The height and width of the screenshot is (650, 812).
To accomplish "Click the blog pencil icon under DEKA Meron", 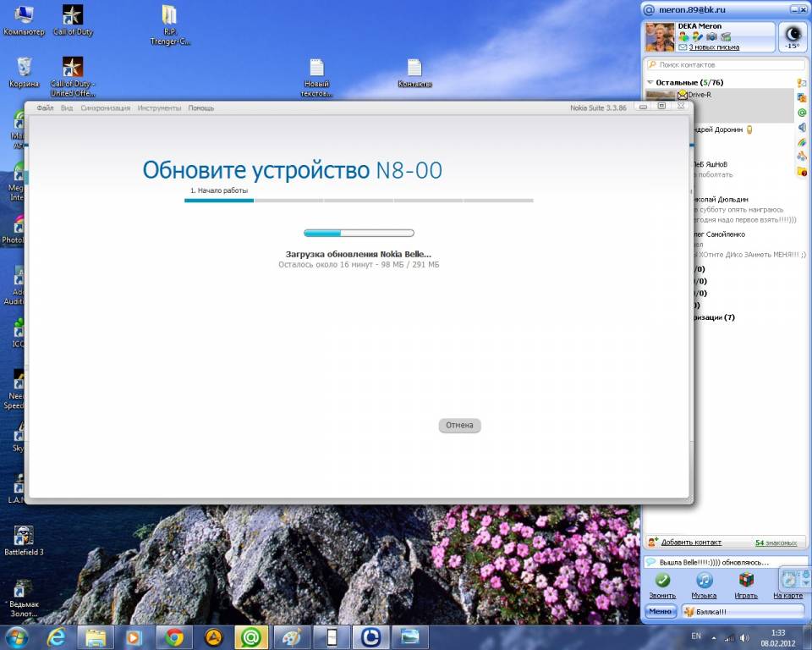I will coord(698,36).
